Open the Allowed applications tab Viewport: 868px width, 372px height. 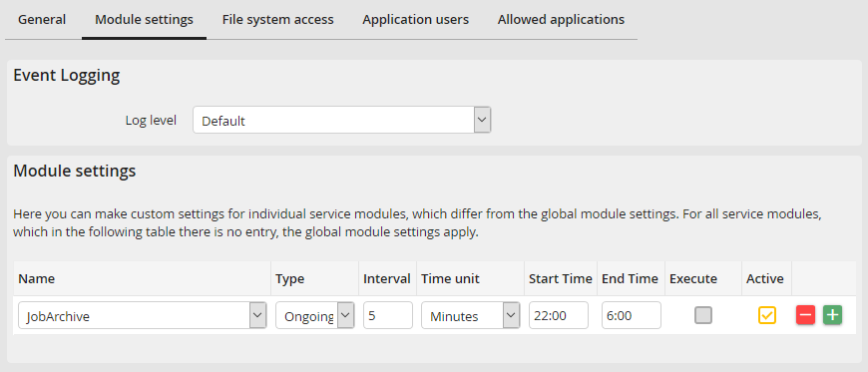point(561,19)
